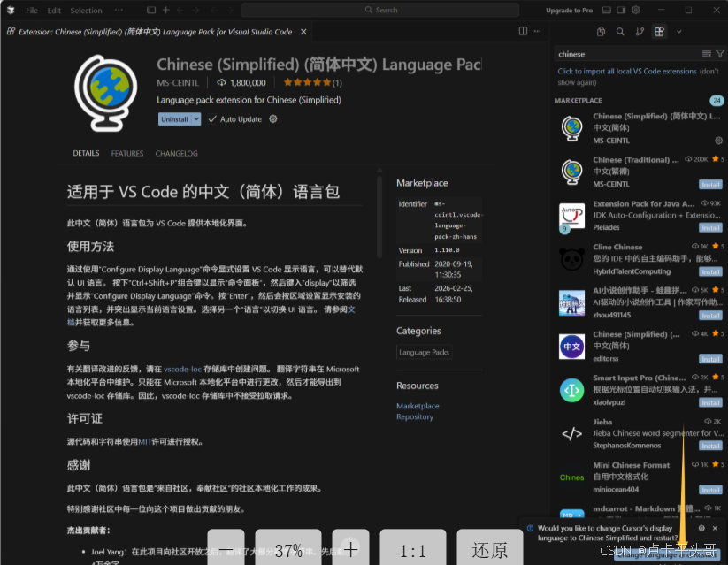This screenshot has height=565, width=728.
Task: Install the Jieba extension
Action: point(710,446)
